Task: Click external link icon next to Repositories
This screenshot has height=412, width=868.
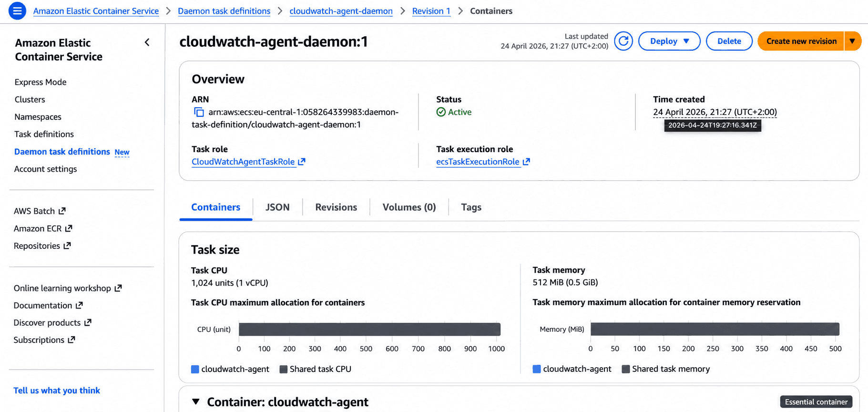Action: coord(67,246)
